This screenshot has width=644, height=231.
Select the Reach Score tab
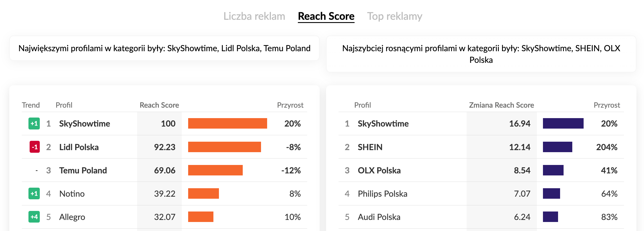click(326, 16)
